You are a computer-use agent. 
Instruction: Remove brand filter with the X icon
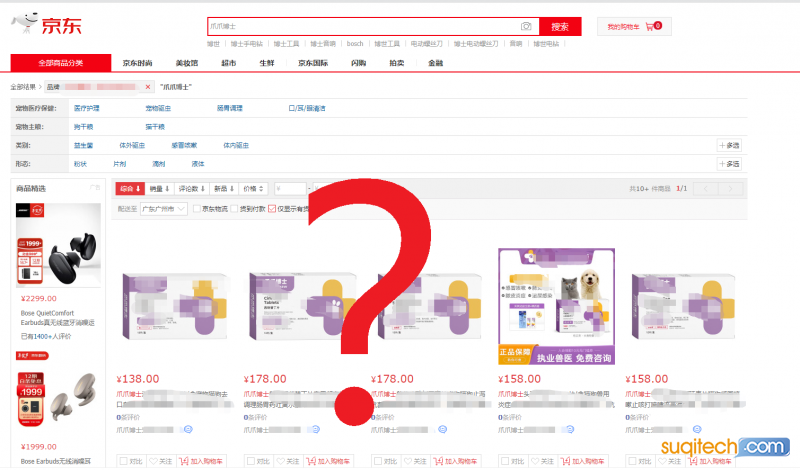(x=149, y=87)
